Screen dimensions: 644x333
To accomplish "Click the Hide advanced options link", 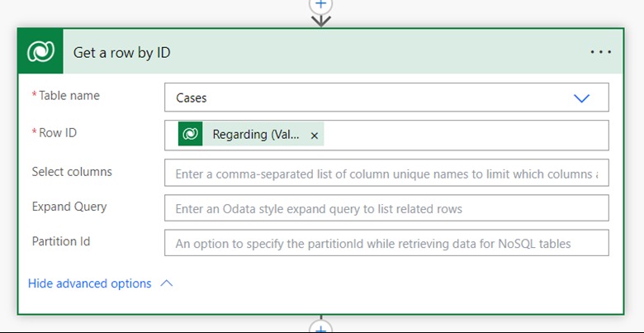I will tap(89, 283).
